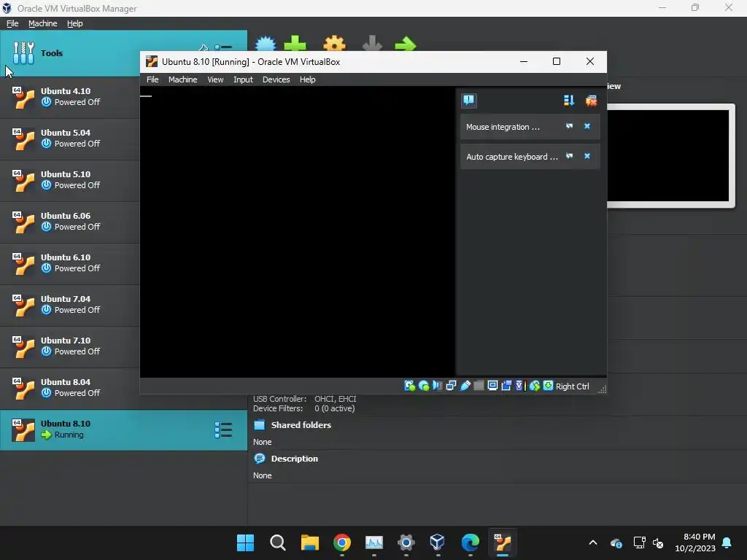
Task: Open the File menu in the Ubuntu 8.10 window
Action: point(152,79)
